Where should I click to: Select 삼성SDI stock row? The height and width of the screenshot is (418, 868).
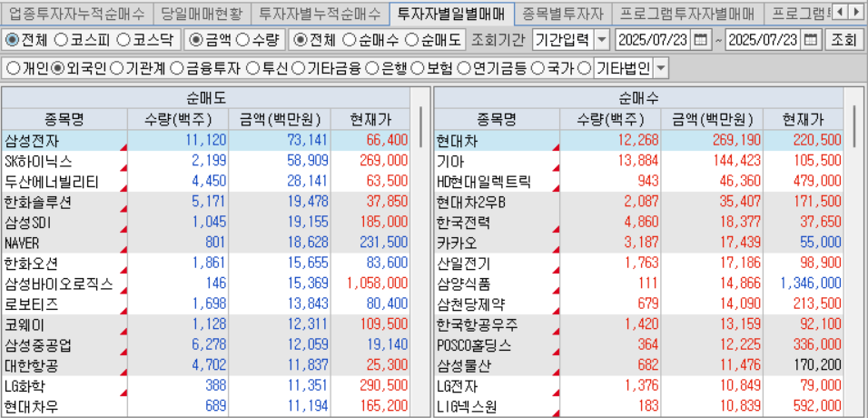(x=206, y=223)
